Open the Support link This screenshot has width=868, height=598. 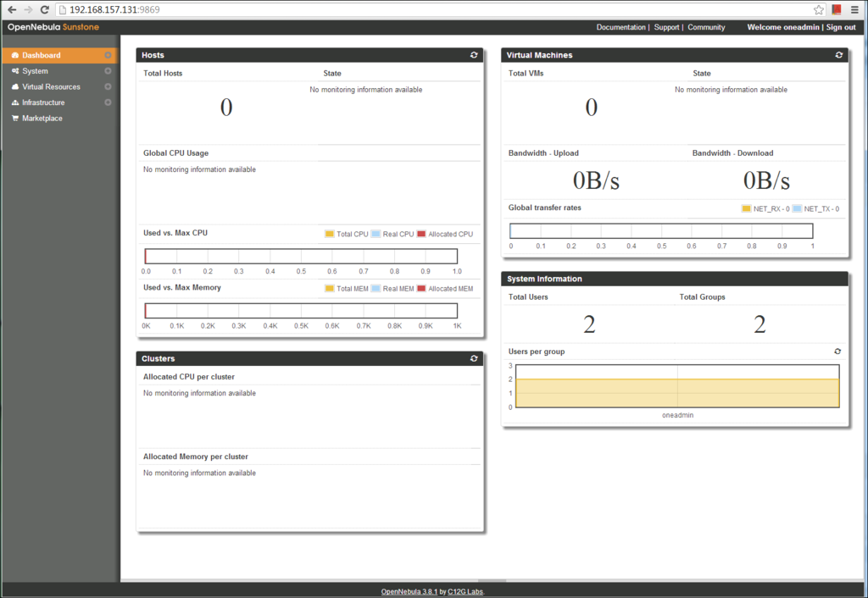[x=666, y=27]
